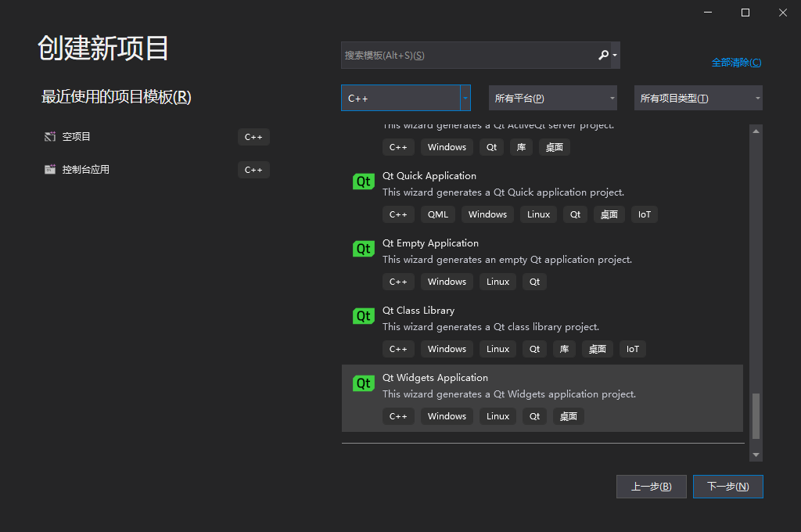
Task: Click 库 tag on Qt Class Library
Action: (564, 349)
